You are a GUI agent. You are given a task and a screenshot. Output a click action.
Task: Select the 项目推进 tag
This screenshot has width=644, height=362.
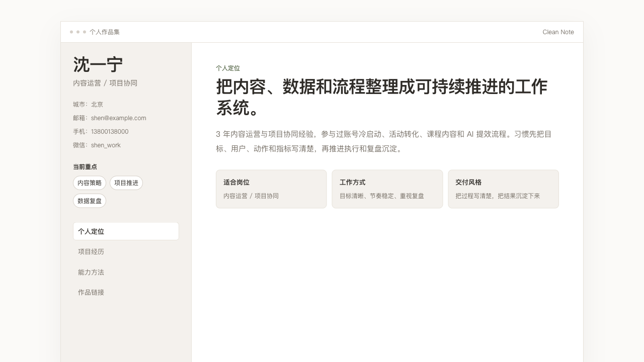pyautogui.click(x=126, y=183)
